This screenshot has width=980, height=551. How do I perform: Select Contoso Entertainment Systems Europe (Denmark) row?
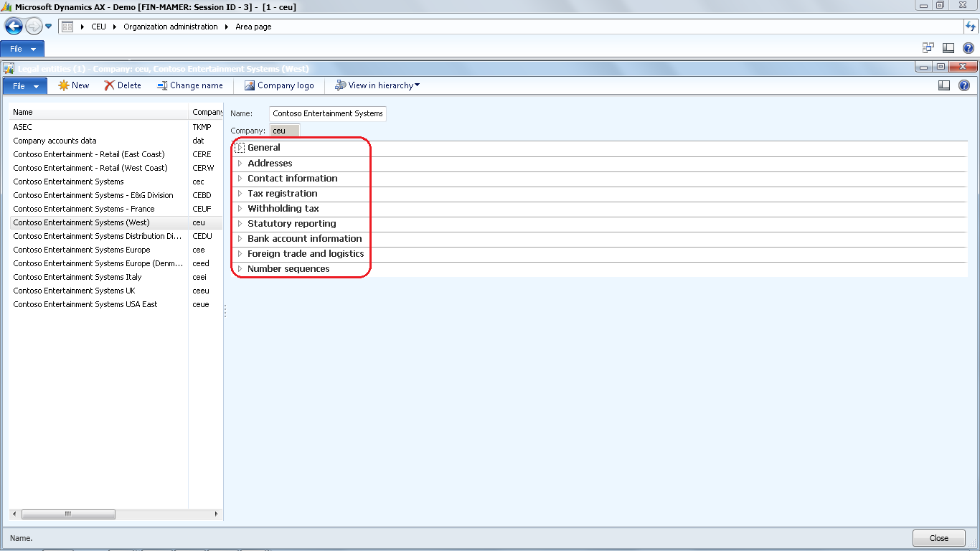tap(116, 263)
